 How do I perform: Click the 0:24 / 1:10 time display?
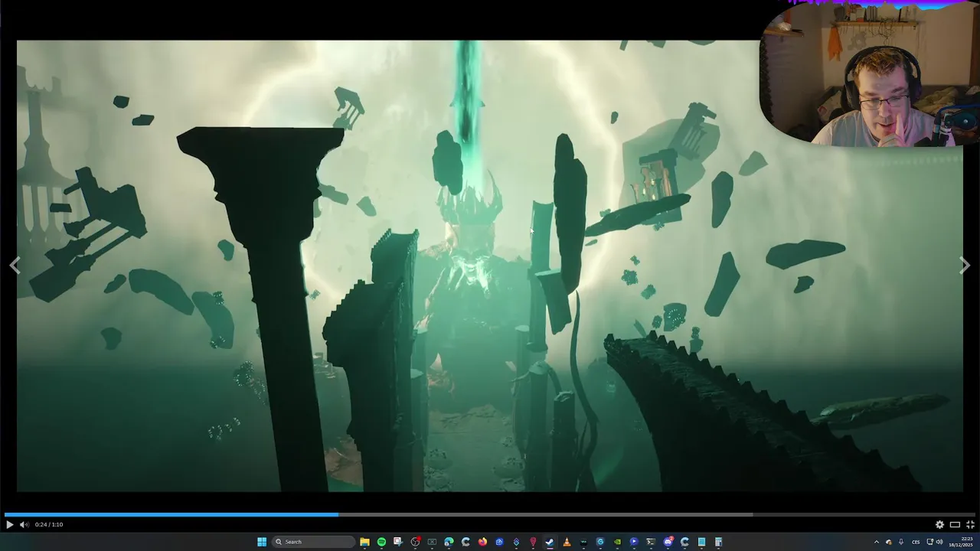49,524
